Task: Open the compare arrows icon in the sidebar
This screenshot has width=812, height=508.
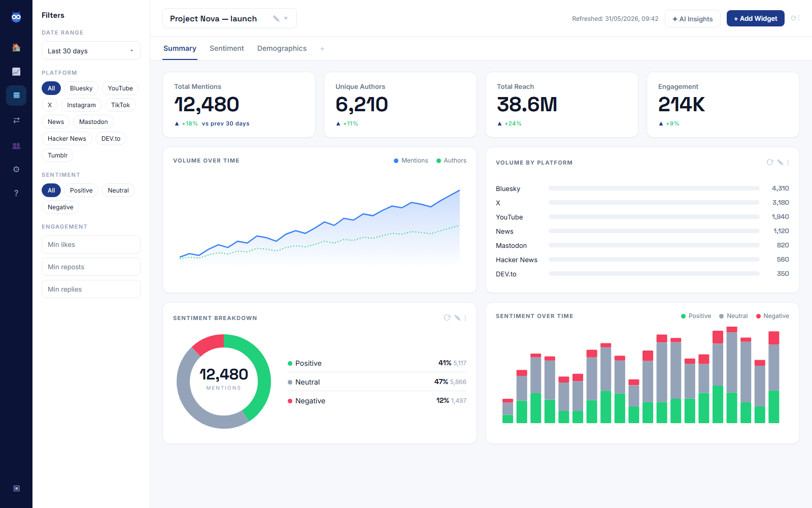Action: (x=16, y=120)
